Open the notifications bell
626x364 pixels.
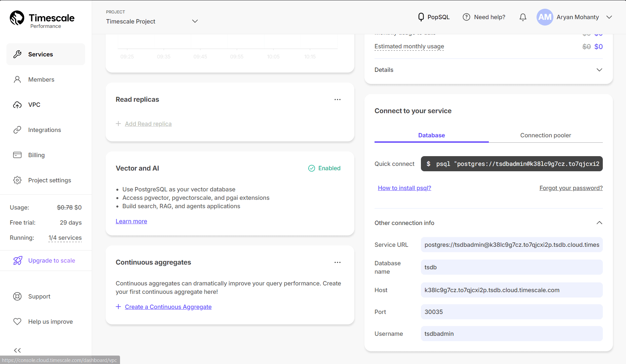pyautogui.click(x=523, y=17)
